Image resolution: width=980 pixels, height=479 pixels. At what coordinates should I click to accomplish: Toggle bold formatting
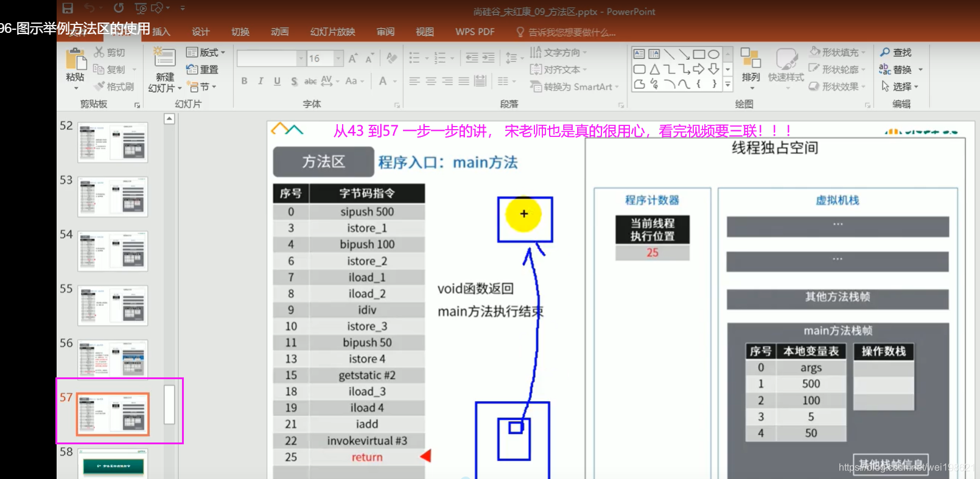(x=244, y=81)
